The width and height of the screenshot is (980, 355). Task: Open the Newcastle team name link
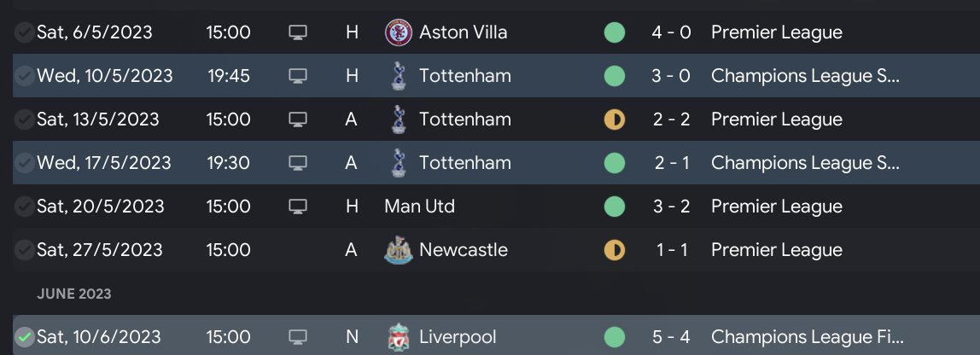463,250
